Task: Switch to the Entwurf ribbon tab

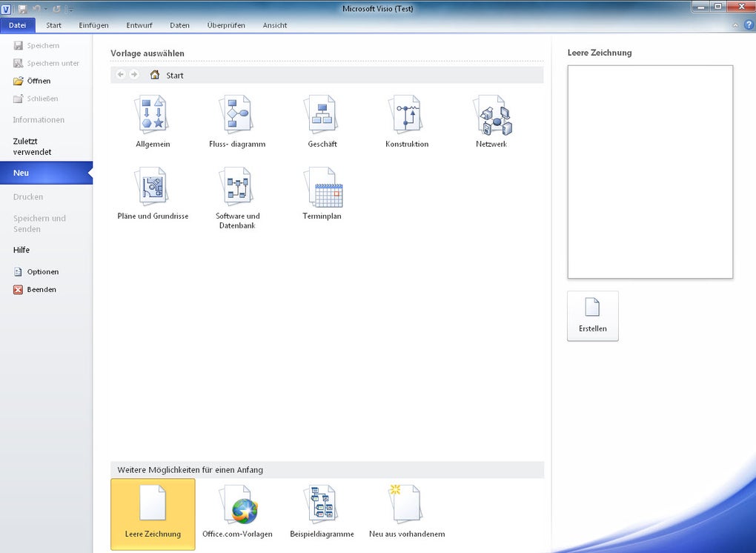Action: pos(139,25)
